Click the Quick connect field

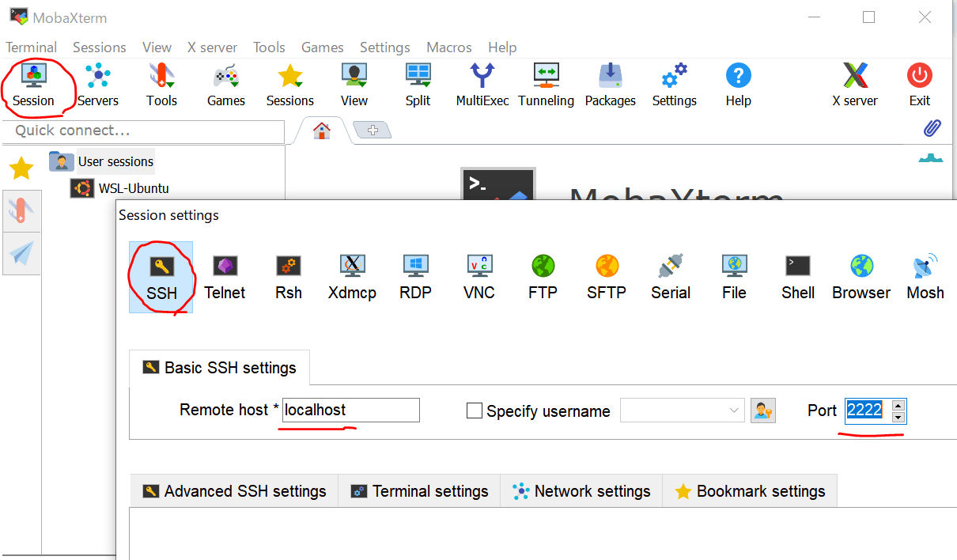pos(143,131)
